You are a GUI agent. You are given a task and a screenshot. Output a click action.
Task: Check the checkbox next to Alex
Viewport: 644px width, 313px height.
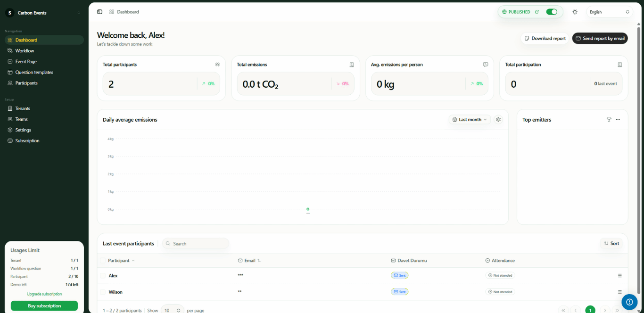point(103,275)
